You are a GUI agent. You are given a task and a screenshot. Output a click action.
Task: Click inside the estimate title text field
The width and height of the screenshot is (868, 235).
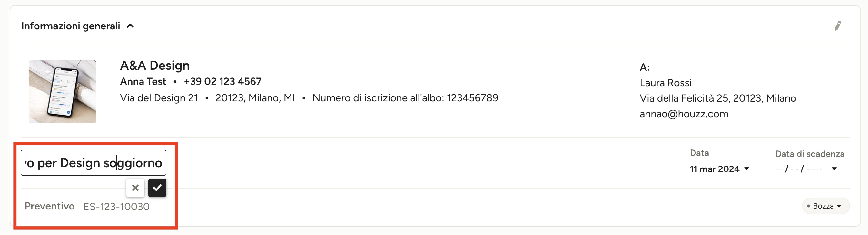pyautogui.click(x=93, y=162)
